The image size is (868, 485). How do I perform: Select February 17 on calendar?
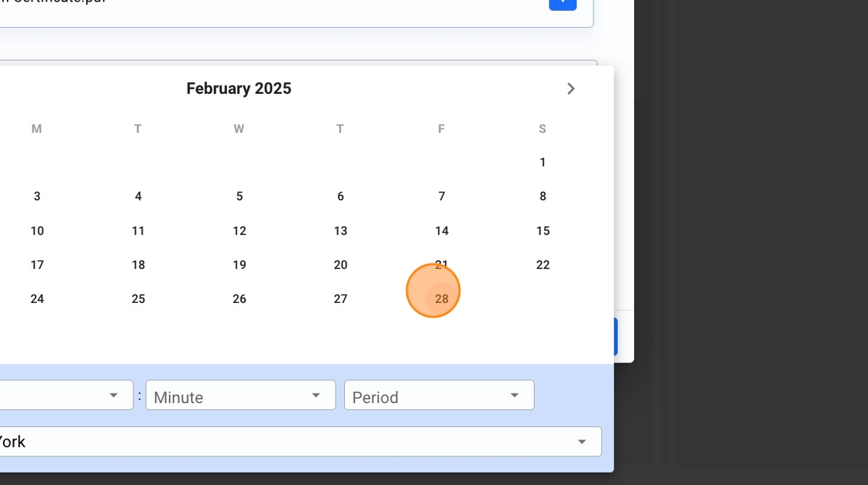[37, 265]
